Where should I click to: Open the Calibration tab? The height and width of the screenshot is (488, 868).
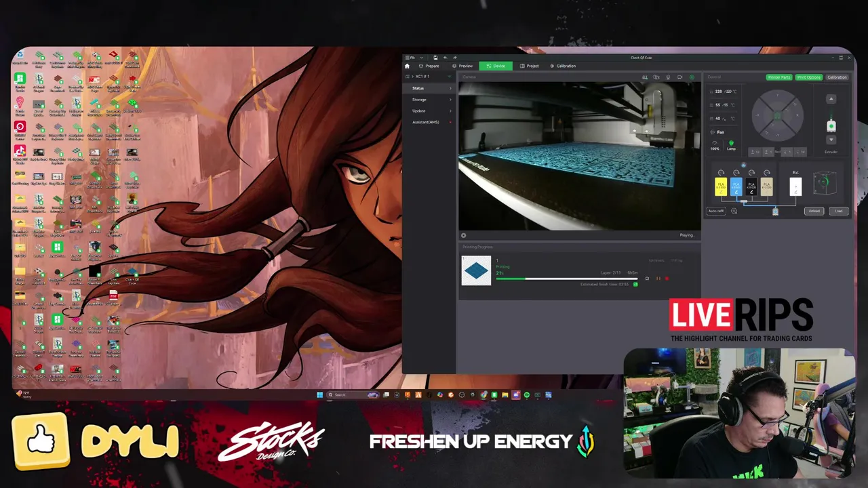tap(562, 66)
